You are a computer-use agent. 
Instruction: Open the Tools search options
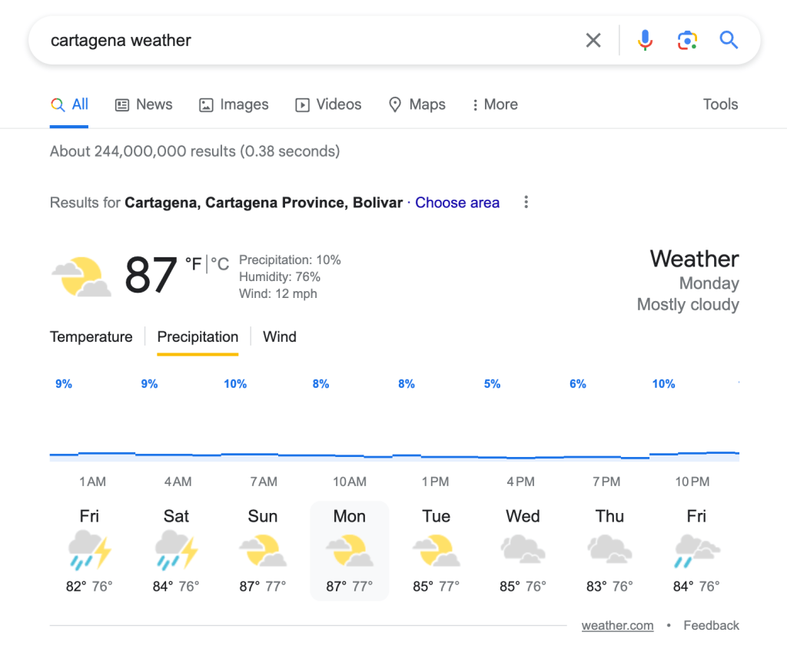pyautogui.click(x=720, y=104)
